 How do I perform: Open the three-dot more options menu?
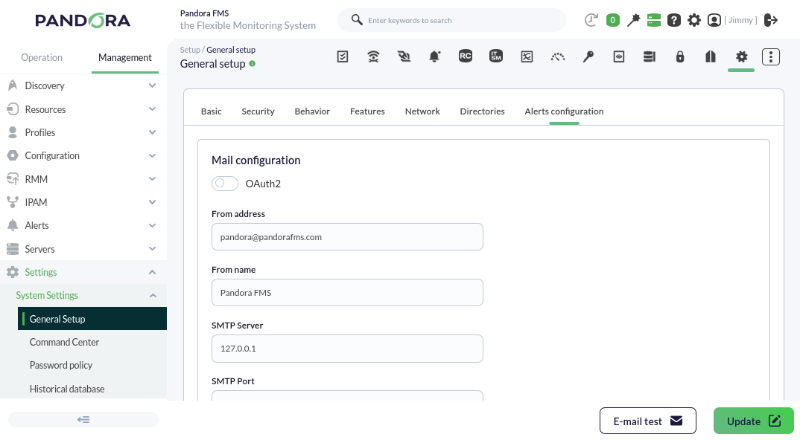coord(771,57)
